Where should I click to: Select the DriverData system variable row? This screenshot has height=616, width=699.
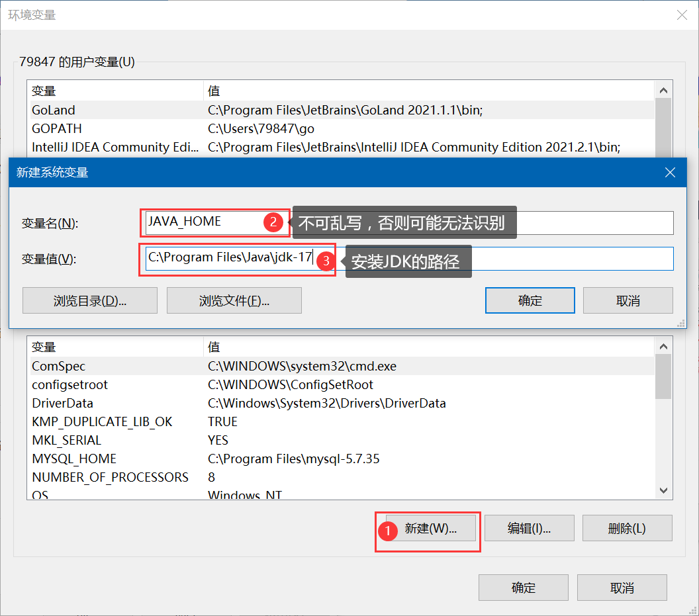click(x=342, y=404)
